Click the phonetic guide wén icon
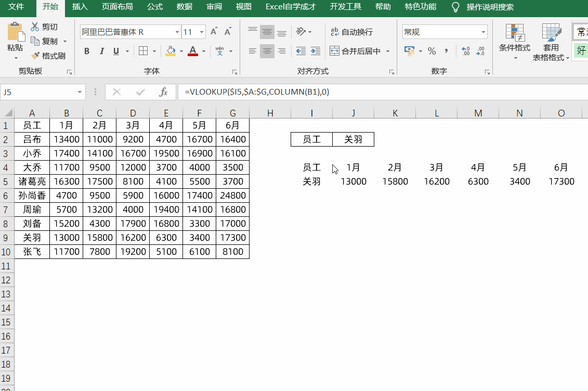 point(220,51)
